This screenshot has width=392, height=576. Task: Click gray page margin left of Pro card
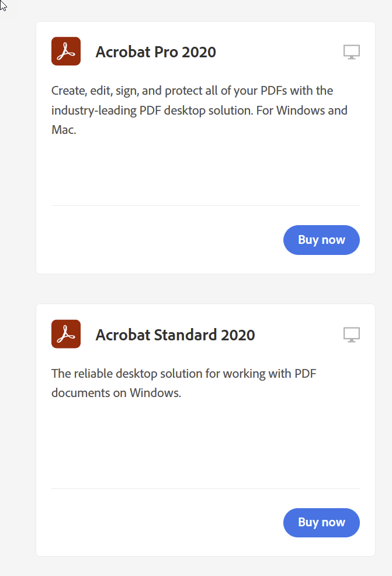(18, 146)
